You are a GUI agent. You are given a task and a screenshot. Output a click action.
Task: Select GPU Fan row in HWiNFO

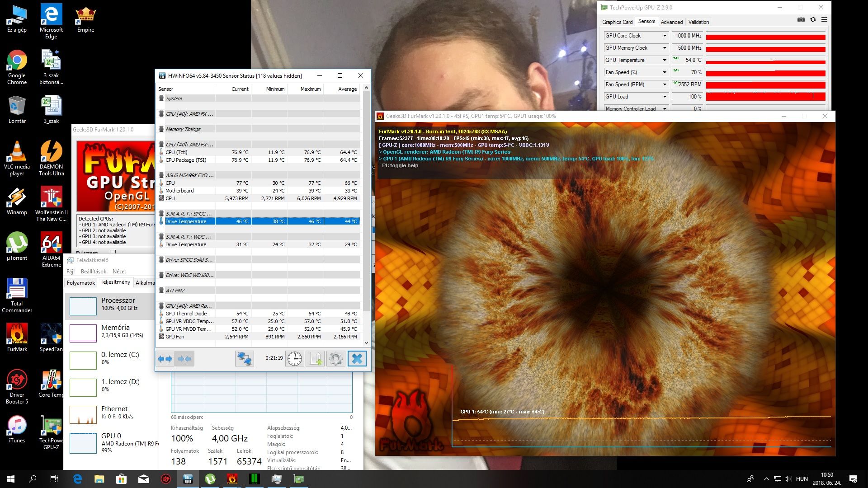pos(259,337)
